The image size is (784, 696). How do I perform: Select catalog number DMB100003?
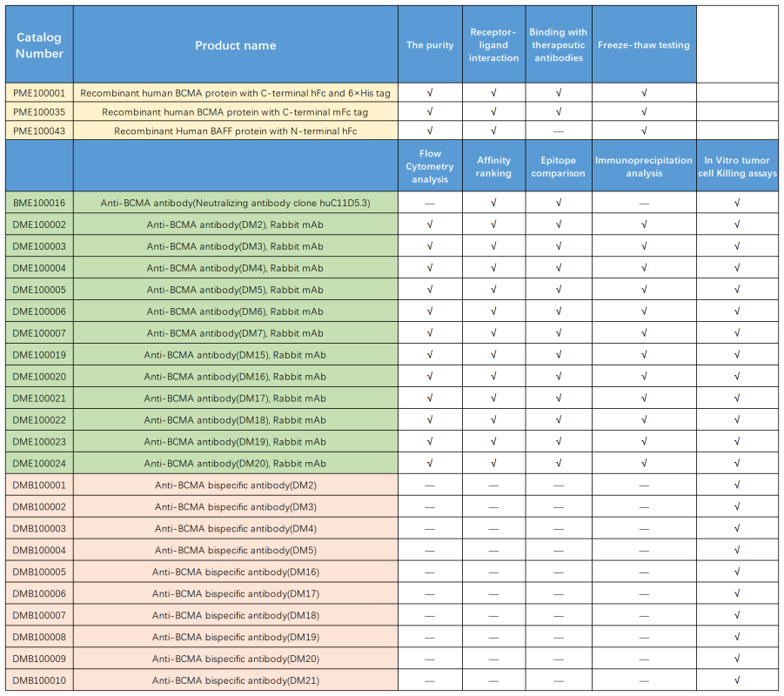39,528
